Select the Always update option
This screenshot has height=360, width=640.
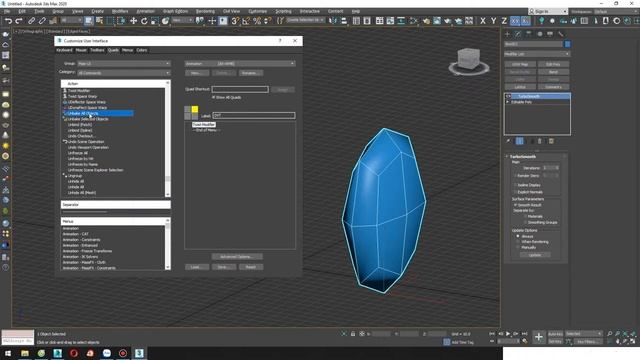point(518,236)
